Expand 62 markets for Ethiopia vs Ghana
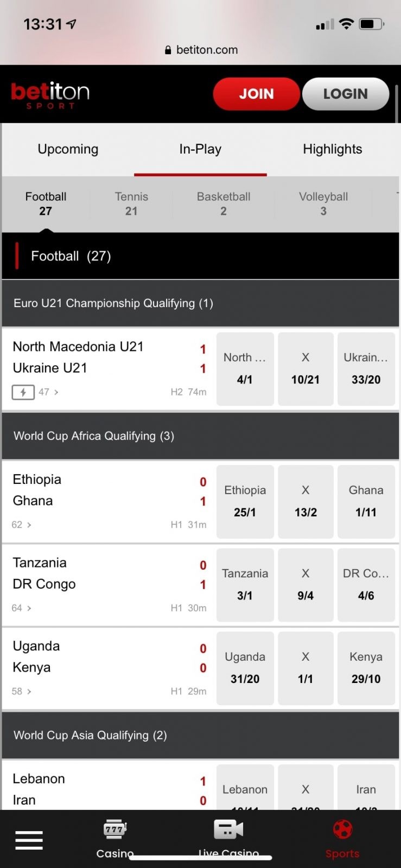This screenshot has width=401, height=868. [22, 525]
